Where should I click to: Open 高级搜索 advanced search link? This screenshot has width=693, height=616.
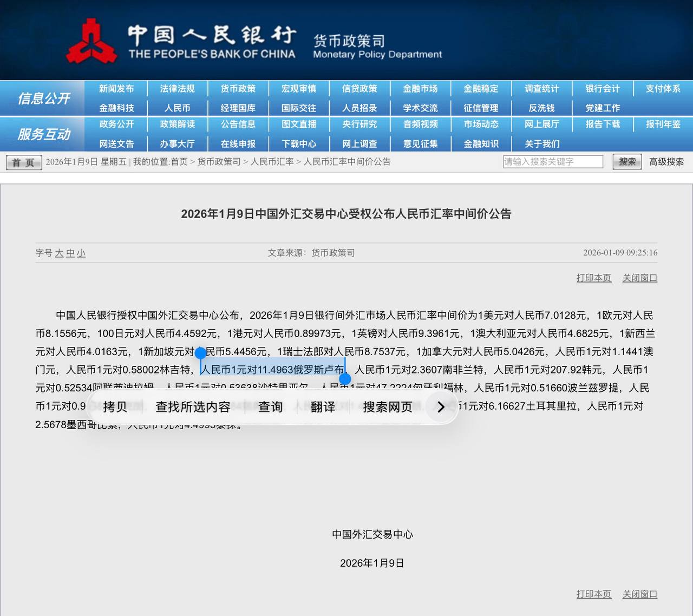[x=666, y=162]
